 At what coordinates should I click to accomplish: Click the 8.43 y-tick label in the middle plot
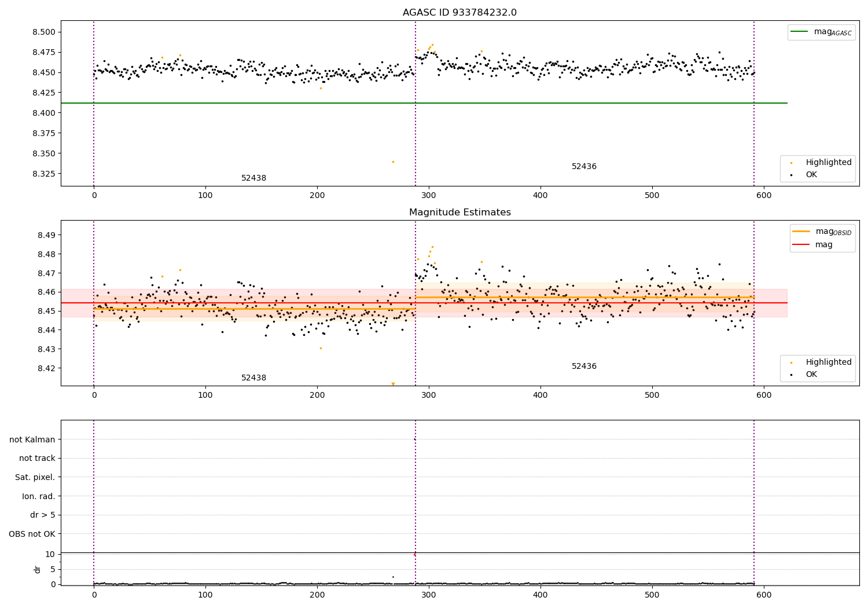tap(46, 349)
